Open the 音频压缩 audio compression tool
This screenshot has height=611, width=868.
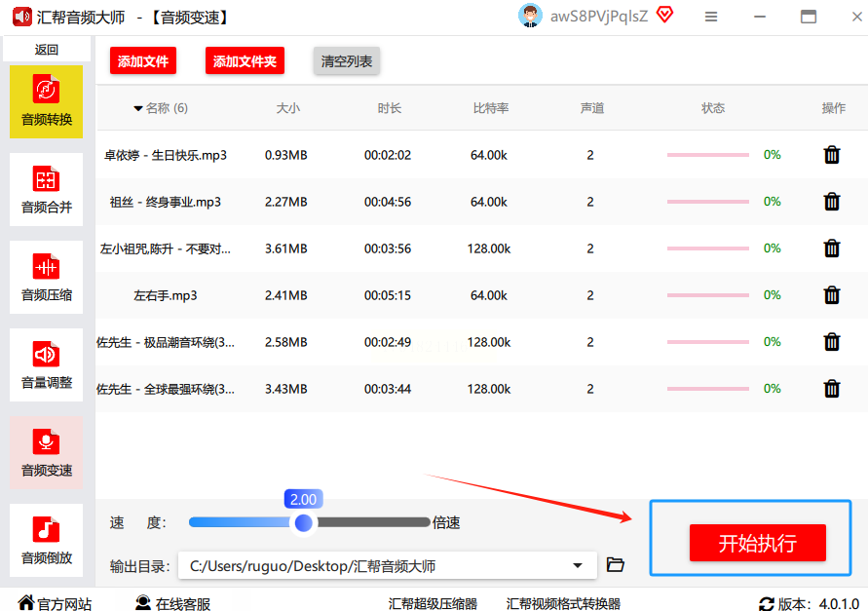click(46, 278)
